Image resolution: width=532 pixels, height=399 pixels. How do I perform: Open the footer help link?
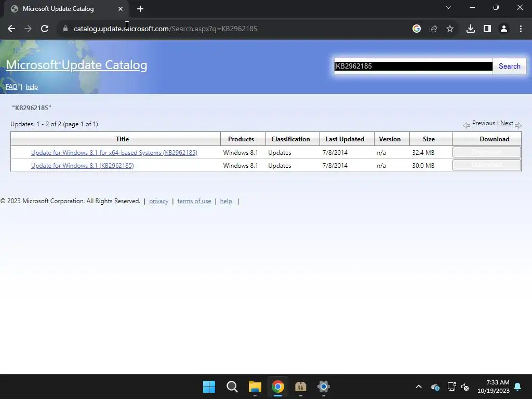coord(226,201)
